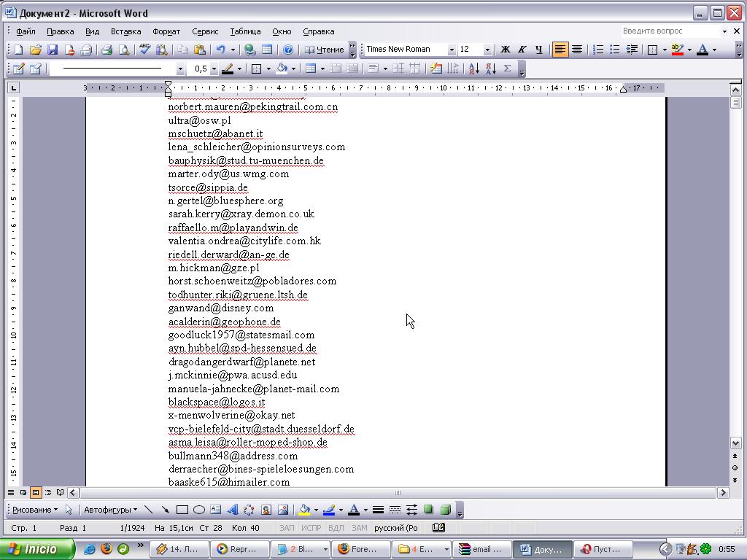
Task: Insert WordArt from Drawing toolbar
Action: pyautogui.click(x=233, y=510)
